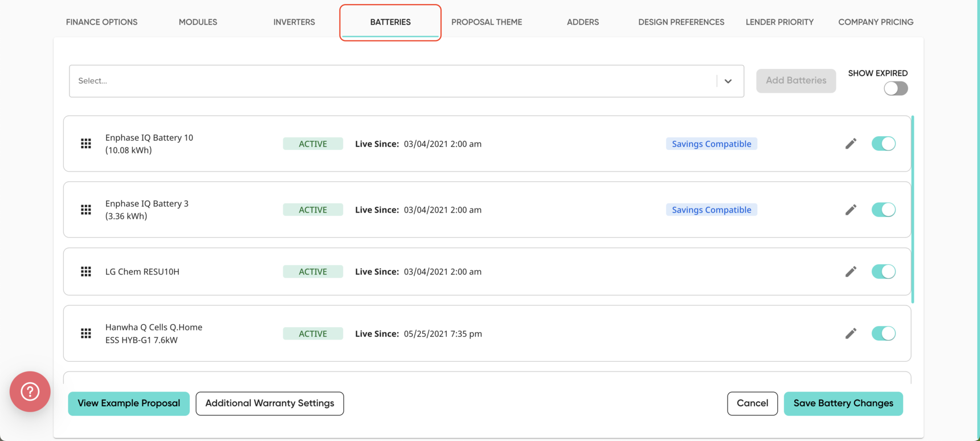Viewport: 980px width, 441px height.
Task: Edit Enphase IQ Battery 3 with pencil icon
Action: [x=851, y=210]
